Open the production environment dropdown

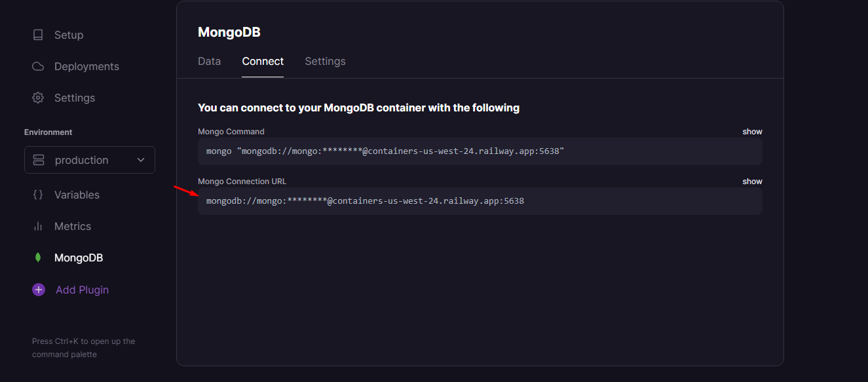[90, 160]
